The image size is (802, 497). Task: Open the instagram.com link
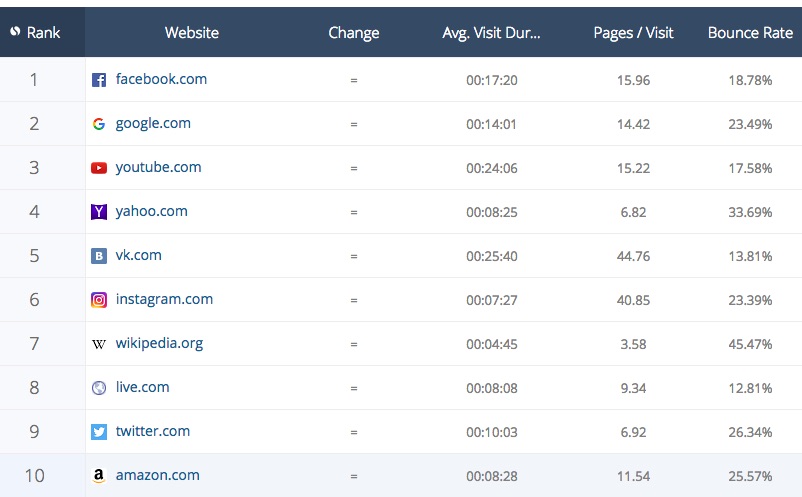tap(164, 300)
